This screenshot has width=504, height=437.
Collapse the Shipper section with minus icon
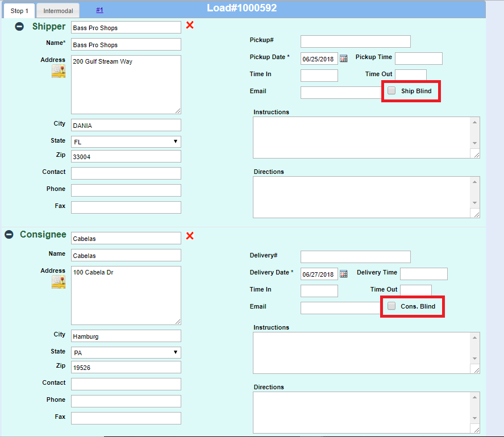[x=19, y=27]
